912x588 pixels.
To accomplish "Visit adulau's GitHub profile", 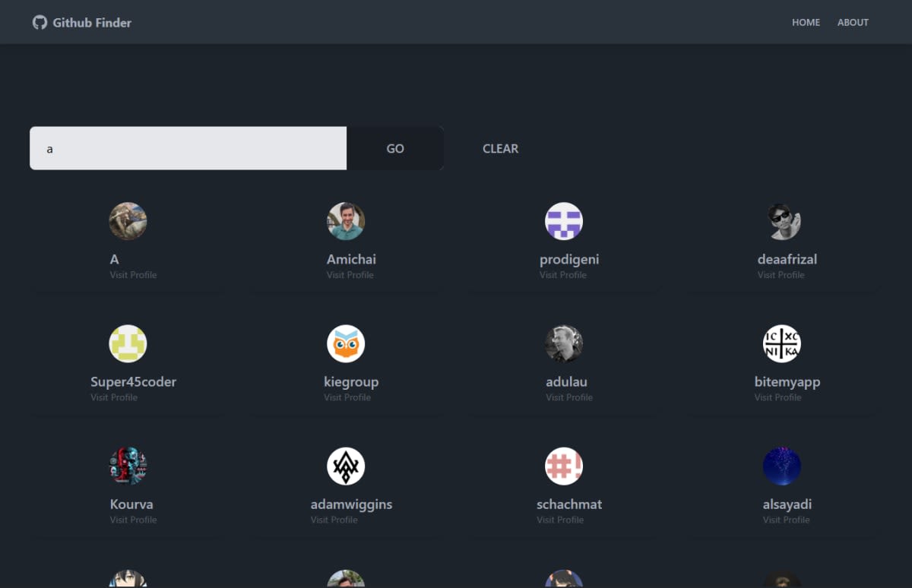I will (568, 397).
